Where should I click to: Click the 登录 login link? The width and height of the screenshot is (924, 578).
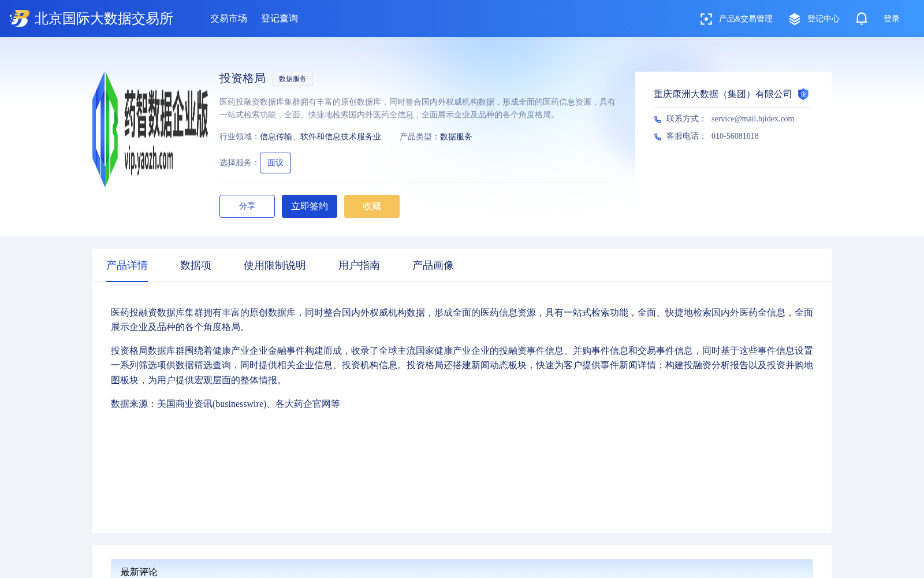point(892,19)
